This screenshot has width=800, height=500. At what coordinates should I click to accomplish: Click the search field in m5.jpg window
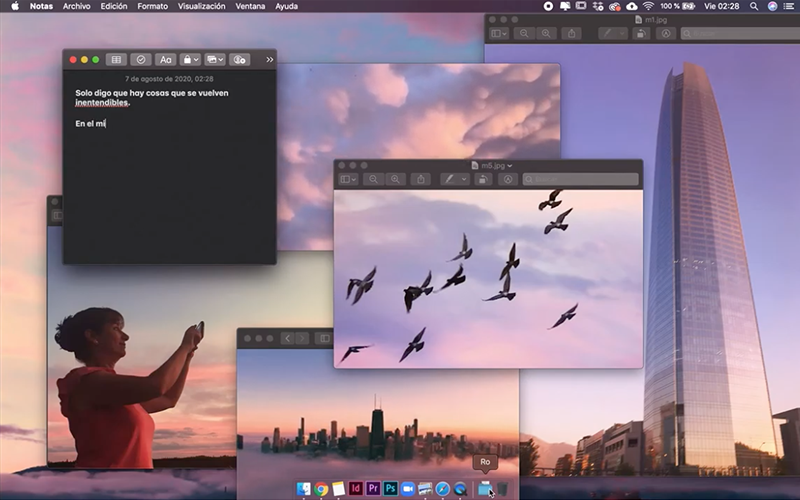(580, 179)
